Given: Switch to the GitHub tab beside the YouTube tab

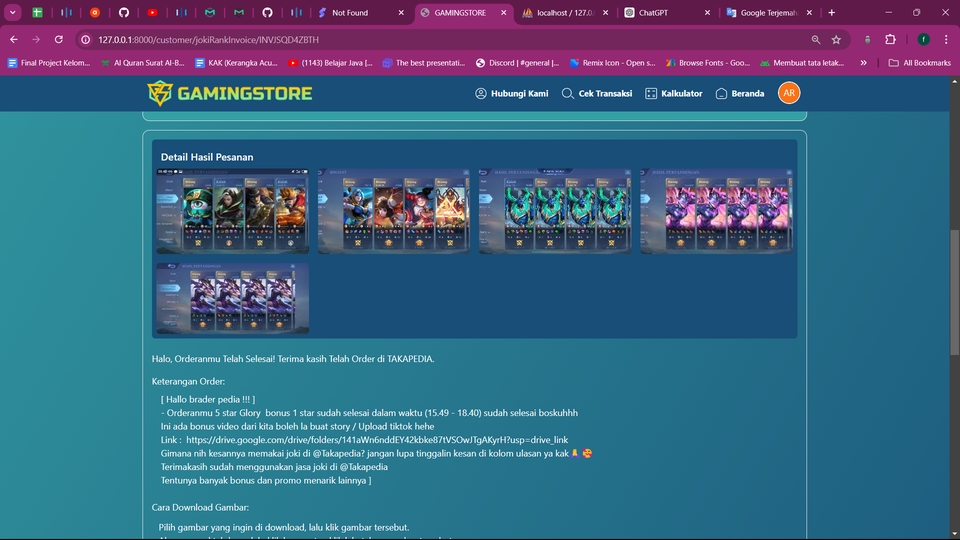Looking at the screenshot, I should tap(124, 12).
